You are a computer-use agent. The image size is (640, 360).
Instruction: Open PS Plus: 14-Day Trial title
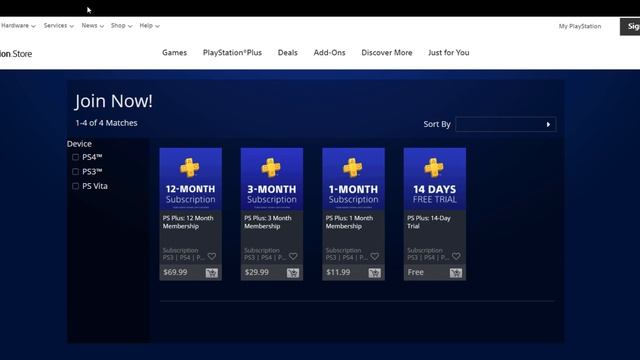pyautogui.click(x=429, y=222)
